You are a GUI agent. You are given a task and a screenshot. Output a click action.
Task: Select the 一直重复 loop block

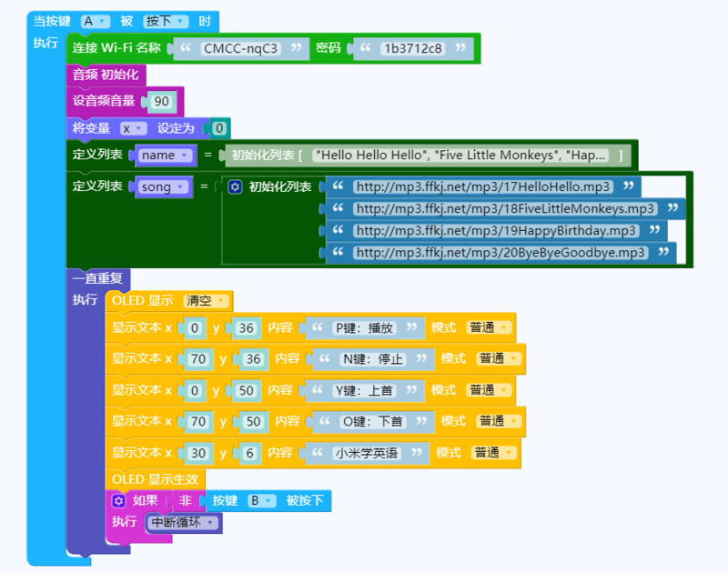98,278
